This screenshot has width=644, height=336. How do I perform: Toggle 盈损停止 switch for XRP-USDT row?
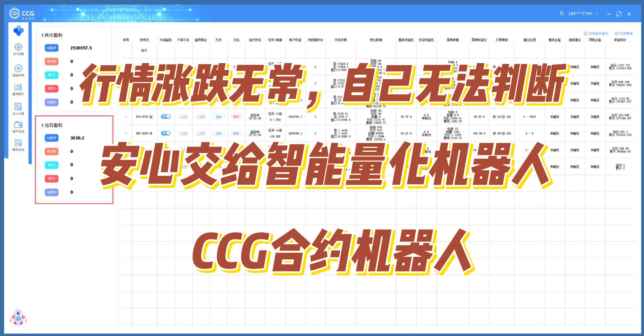pyautogui.click(x=201, y=133)
